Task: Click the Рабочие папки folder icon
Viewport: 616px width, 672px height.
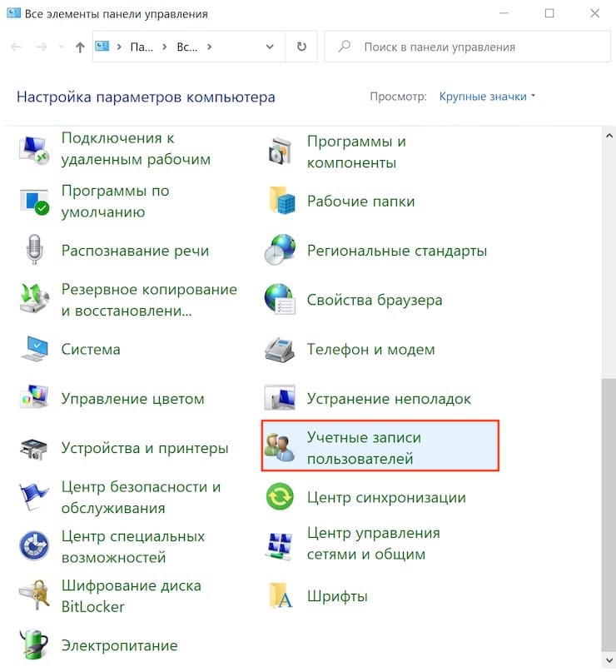Action: tap(281, 200)
